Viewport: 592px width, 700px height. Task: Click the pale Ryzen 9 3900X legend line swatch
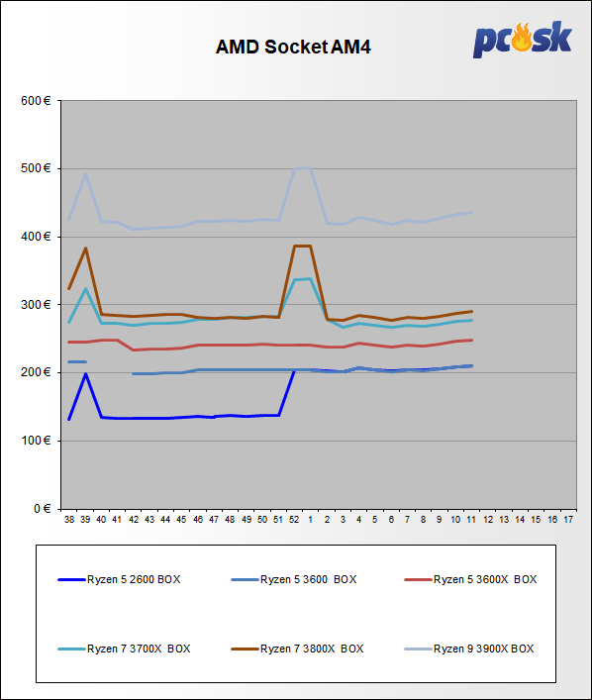point(418,649)
